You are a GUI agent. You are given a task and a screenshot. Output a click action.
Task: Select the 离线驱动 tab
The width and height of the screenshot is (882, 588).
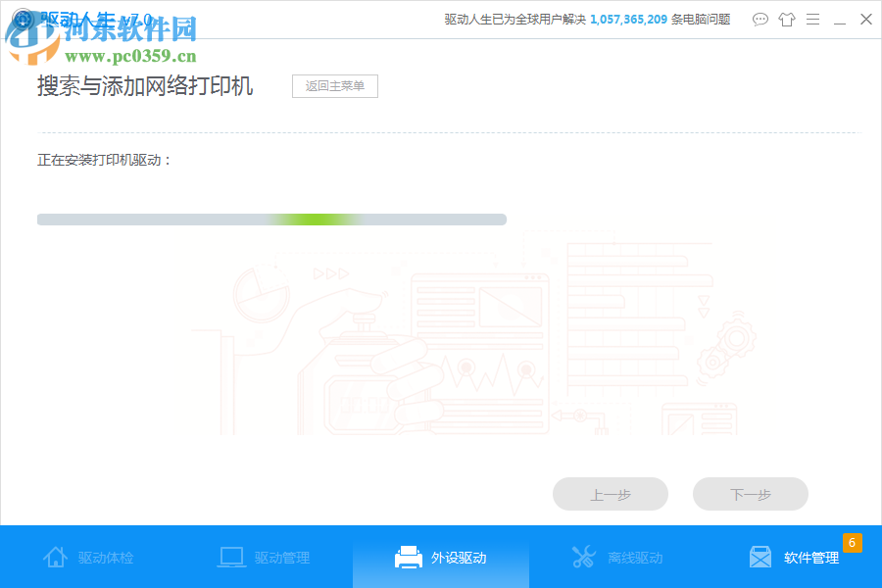coord(617,557)
